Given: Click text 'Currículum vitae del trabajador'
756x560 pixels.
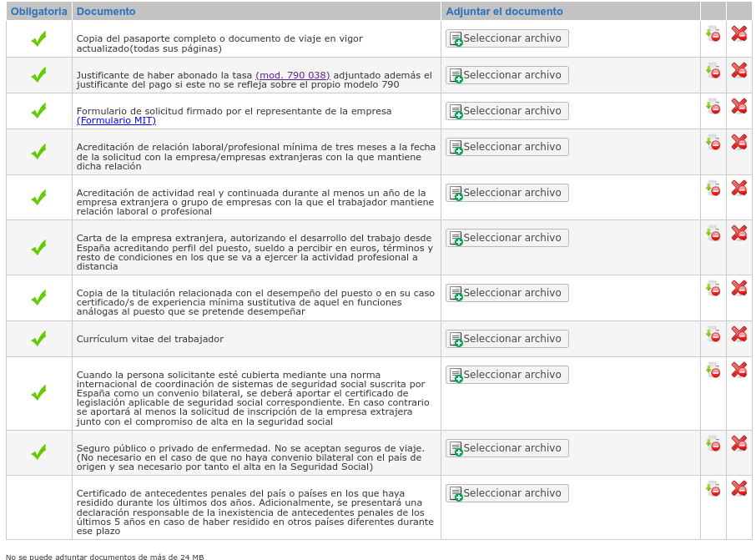Looking at the screenshot, I should click(150, 339).
